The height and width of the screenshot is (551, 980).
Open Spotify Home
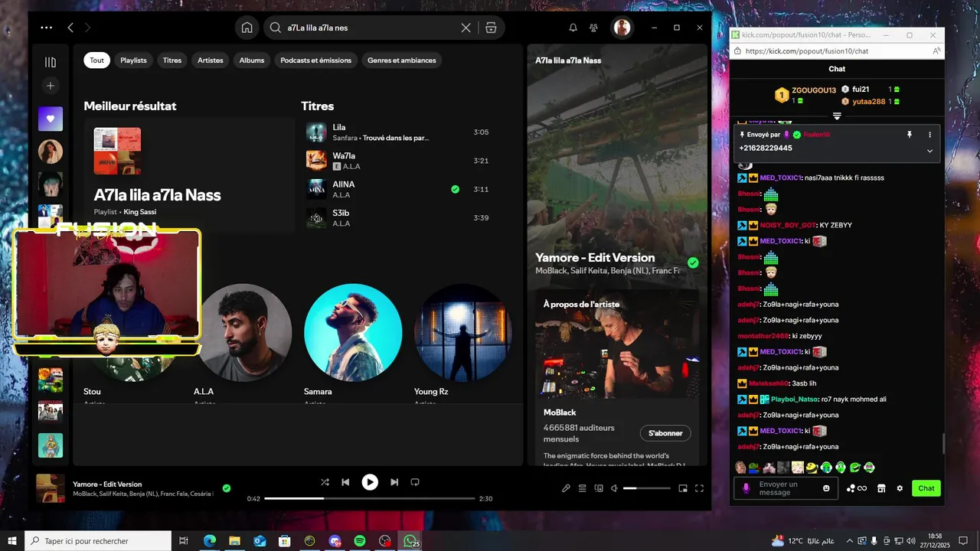(x=247, y=28)
